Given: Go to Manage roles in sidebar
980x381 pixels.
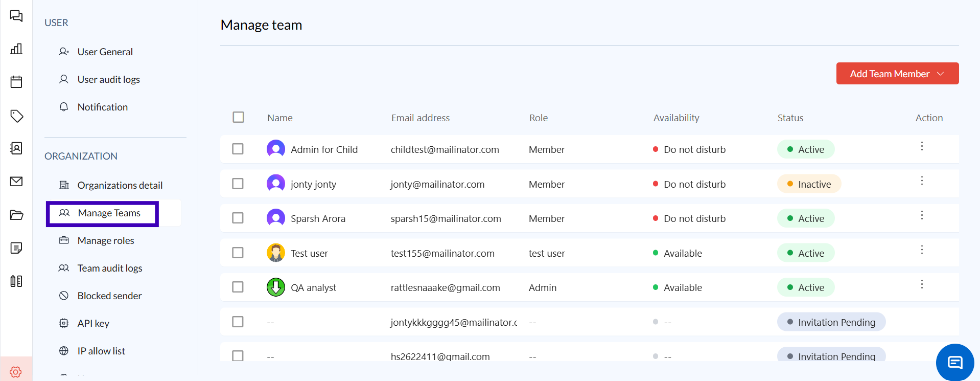Looking at the screenshot, I should click(105, 240).
